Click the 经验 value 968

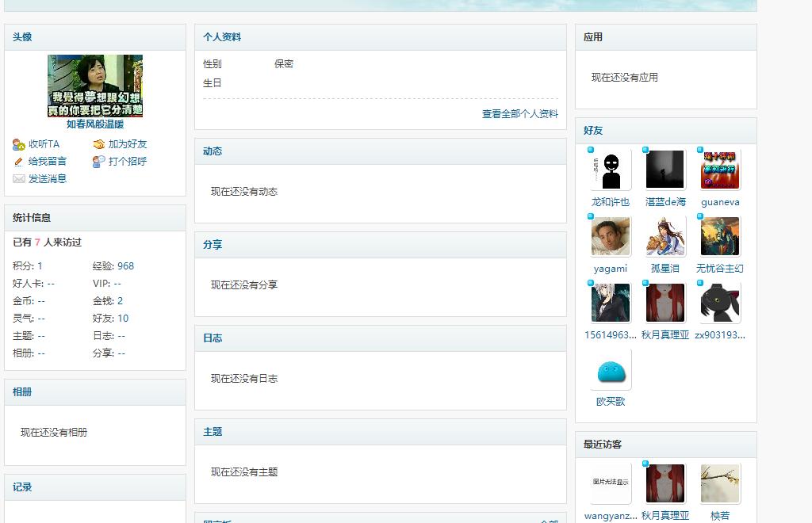pyautogui.click(x=126, y=266)
